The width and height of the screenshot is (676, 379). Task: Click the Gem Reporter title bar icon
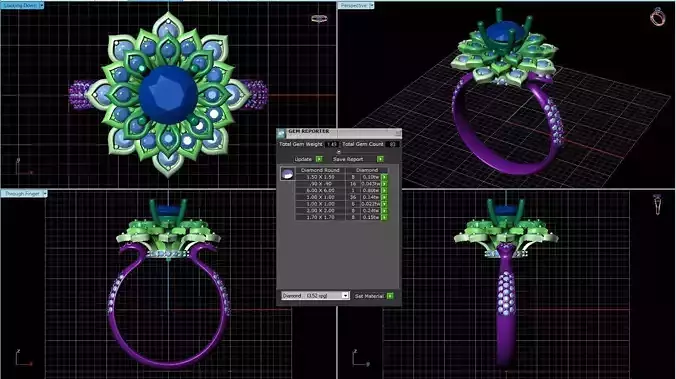(x=281, y=133)
